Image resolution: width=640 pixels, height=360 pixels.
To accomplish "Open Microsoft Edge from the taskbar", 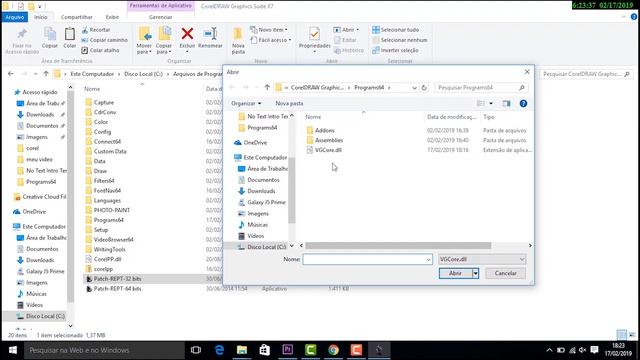I will pos(219,350).
